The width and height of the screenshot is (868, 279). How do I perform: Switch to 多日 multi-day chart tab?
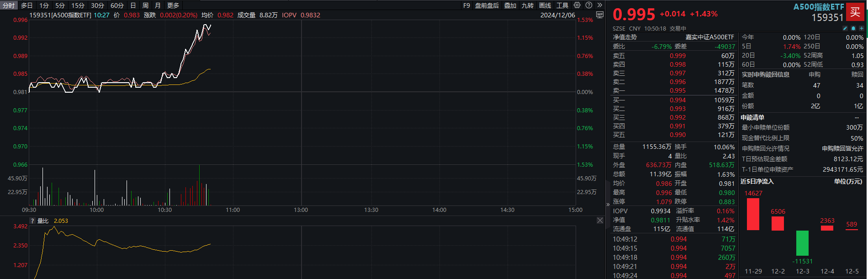(x=27, y=5)
